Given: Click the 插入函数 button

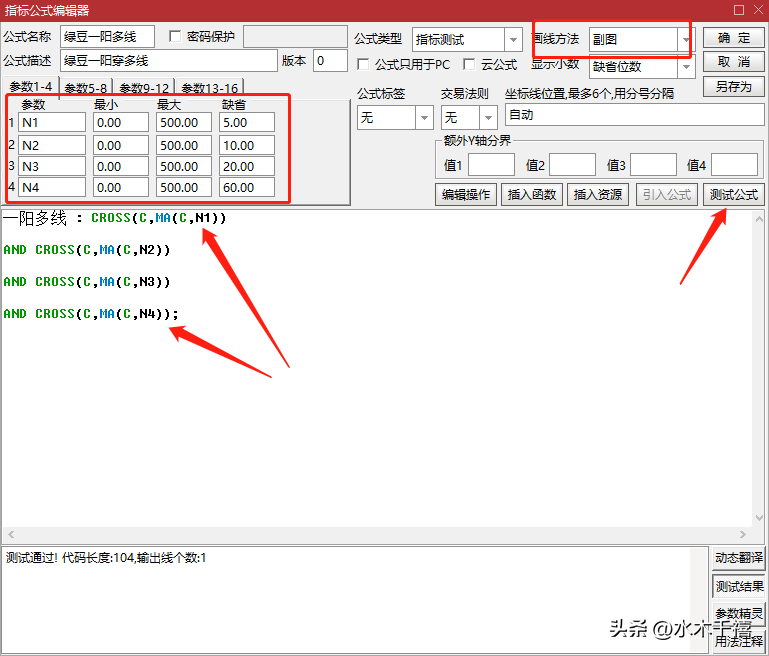Looking at the screenshot, I should [x=532, y=195].
